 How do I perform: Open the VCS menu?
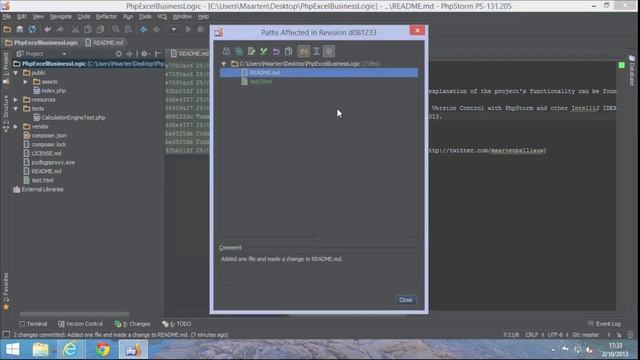click(x=162, y=17)
